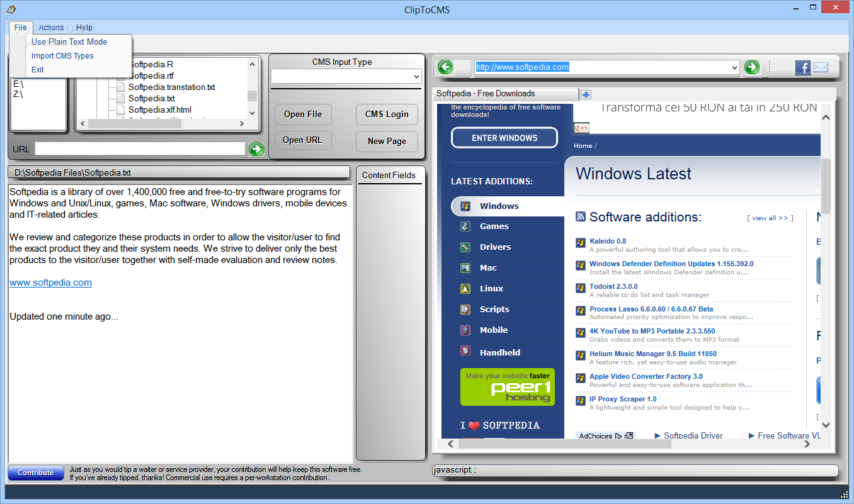Switch to Softpedia - Free Downloads tab
854x504 pixels.
pyautogui.click(x=506, y=94)
